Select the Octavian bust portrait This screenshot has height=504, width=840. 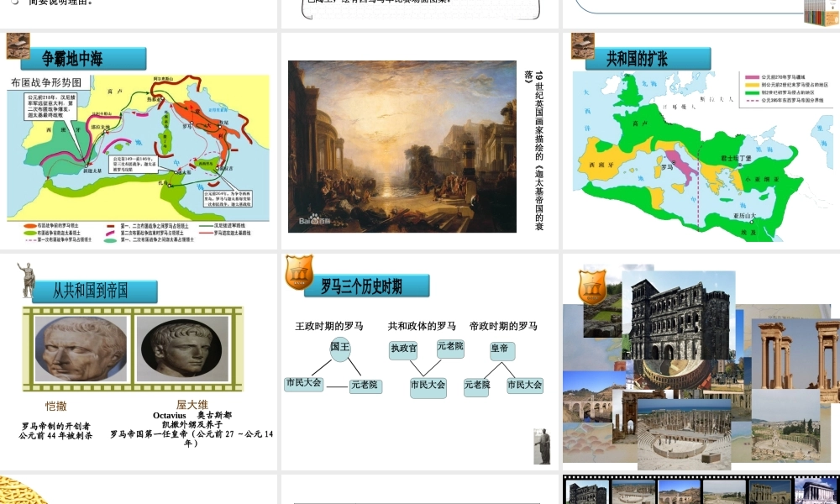[x=182, y=348]
